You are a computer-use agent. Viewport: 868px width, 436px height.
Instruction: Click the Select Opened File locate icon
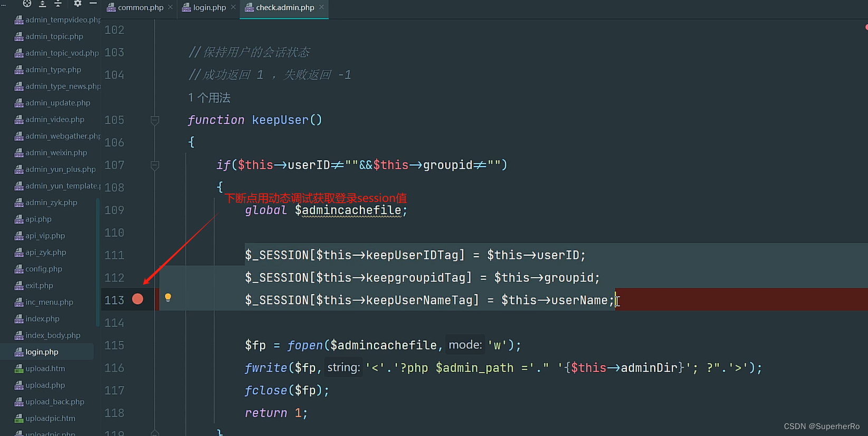[x=27, y=4]
